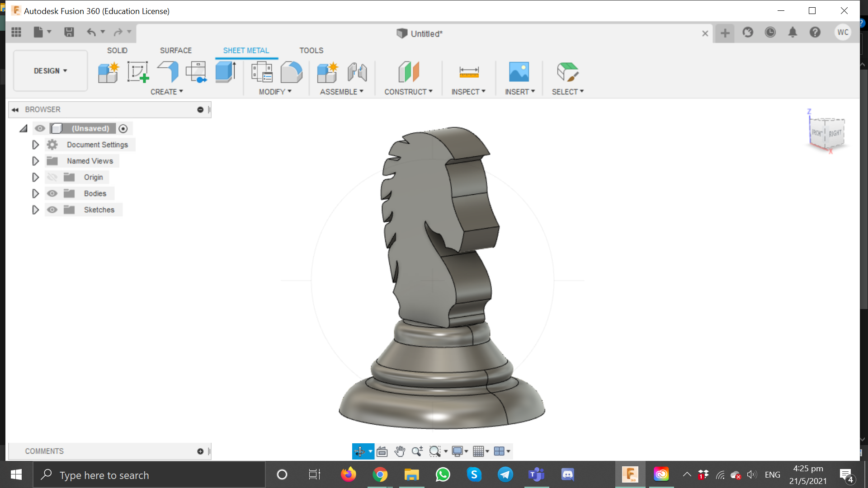
Task: Collapse the root Unsaved component tree
Action: point(24,129)
